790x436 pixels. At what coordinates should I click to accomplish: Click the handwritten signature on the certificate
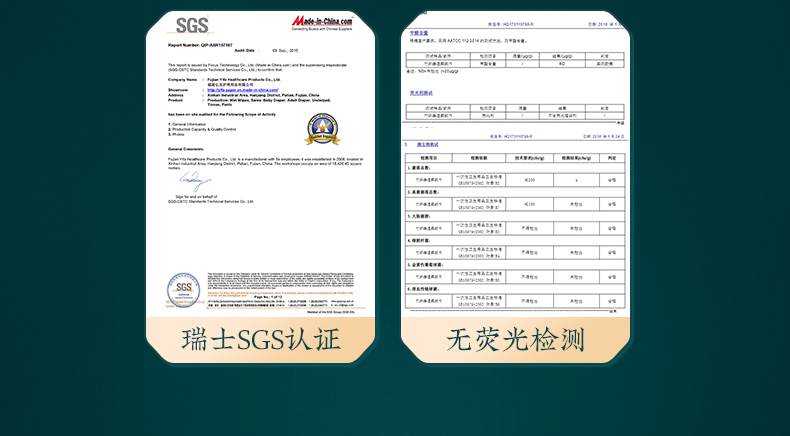pyautogui.click(x=196, y=183)
